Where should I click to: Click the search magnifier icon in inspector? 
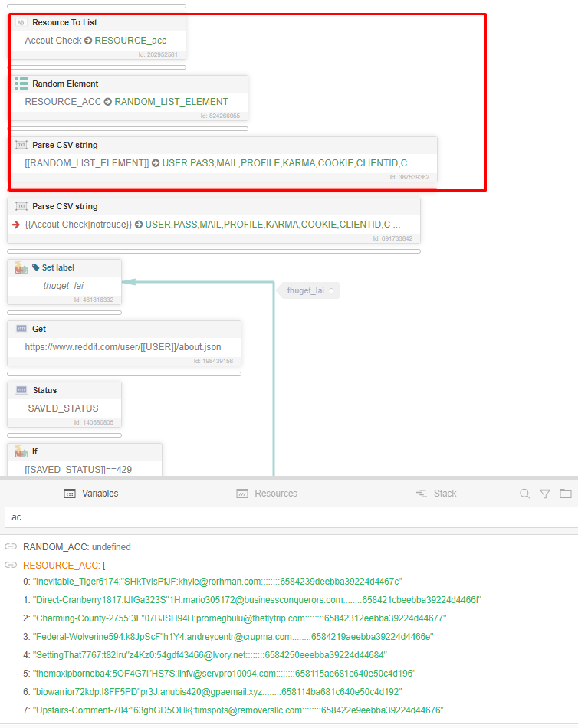pyautogui.click(x=525, y=494)
